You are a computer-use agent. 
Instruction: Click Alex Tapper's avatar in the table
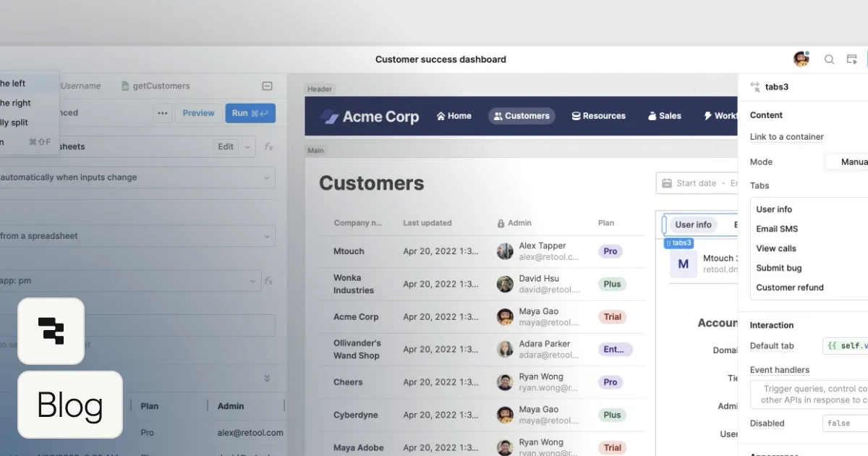505,251
